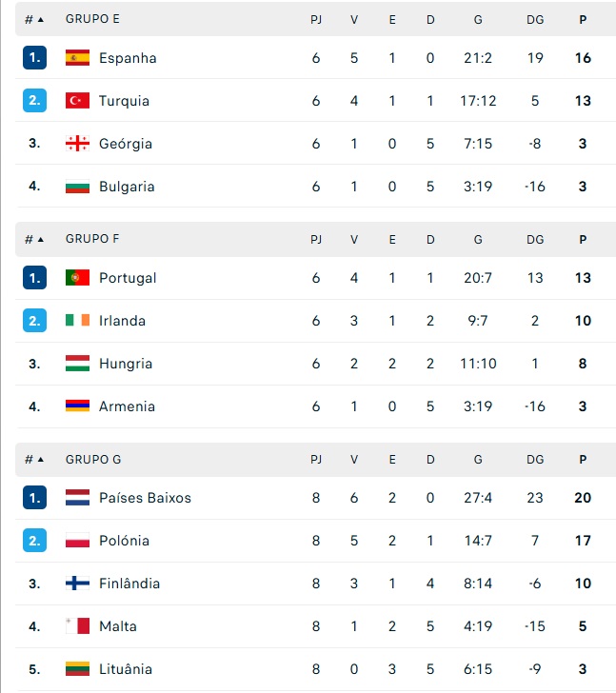The width and height of the screenshot is (616, 693).
Task: Click the Malta flag icon
Action: tap(77, 626)
